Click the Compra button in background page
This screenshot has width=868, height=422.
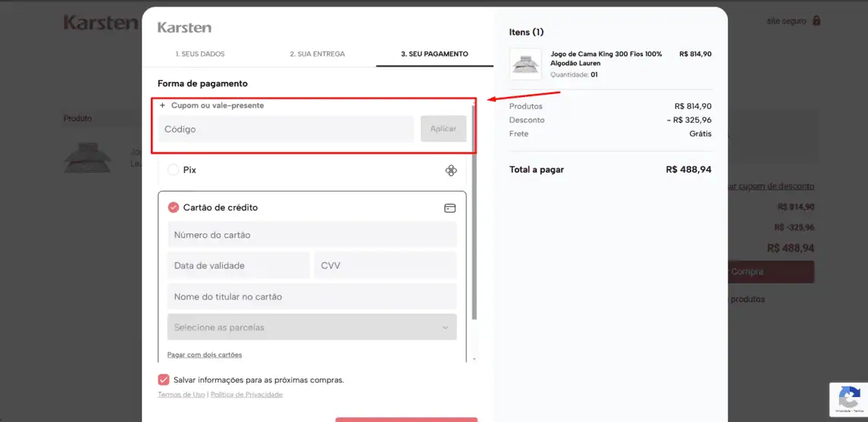[x=770, y=272]
